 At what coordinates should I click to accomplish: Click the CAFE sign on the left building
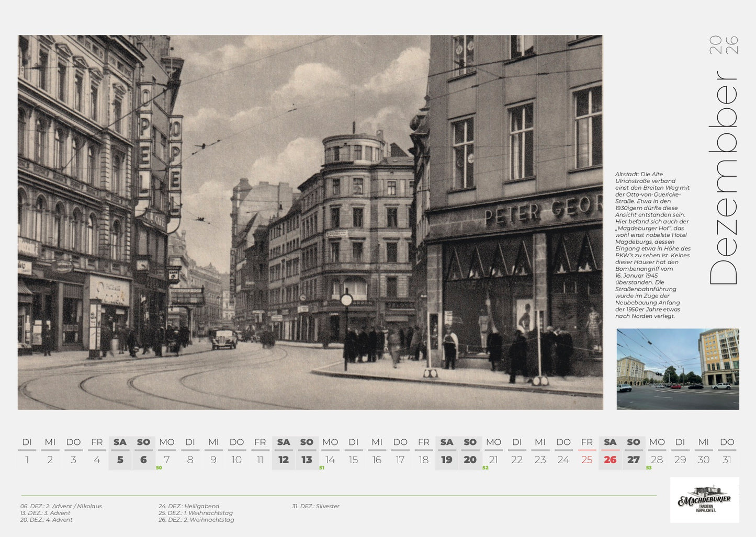point(155,220)
